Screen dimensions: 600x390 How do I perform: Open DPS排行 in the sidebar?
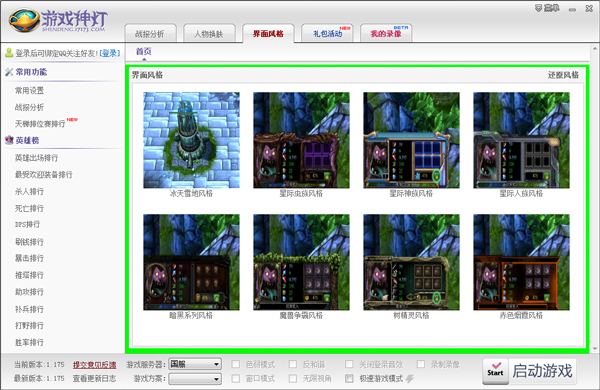28,224
